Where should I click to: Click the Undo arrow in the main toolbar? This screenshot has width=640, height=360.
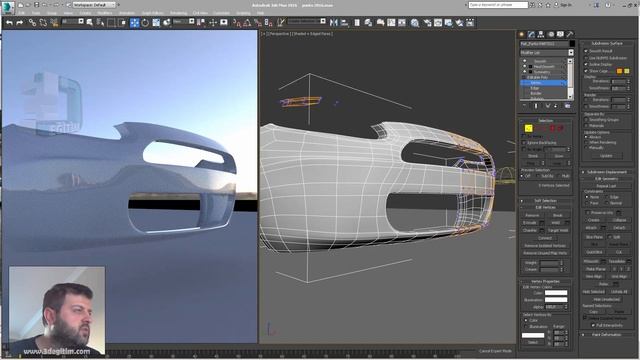[x=9, y=23]
